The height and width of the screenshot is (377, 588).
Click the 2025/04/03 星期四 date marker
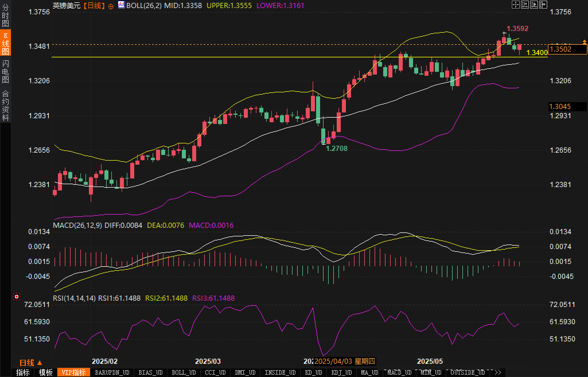[344, 361]
